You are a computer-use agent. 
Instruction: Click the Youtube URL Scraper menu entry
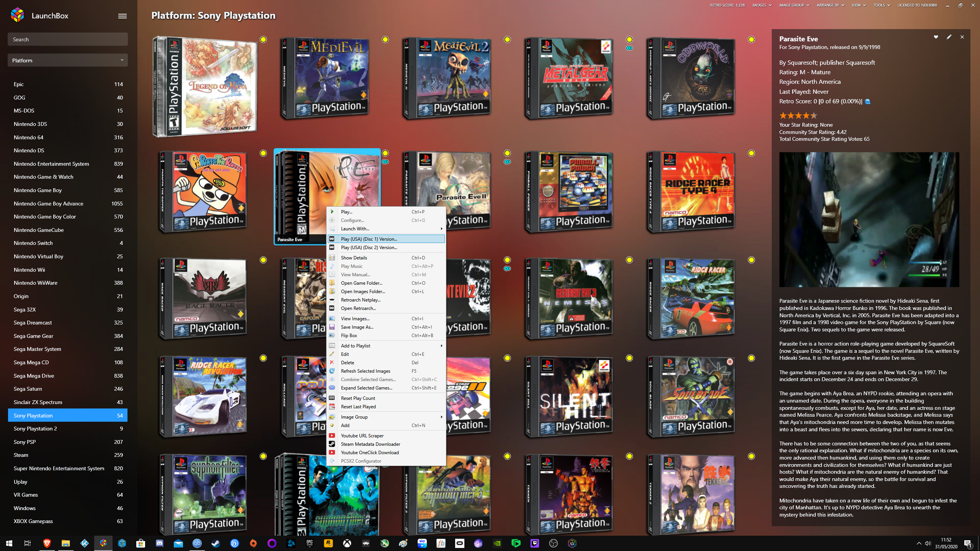[x=362, y=435]
